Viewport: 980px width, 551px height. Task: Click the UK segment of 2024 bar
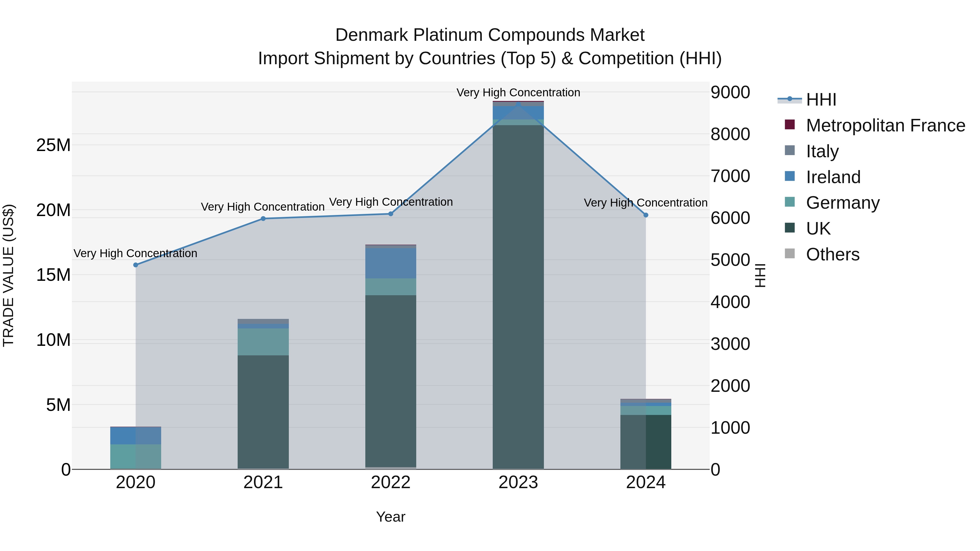pyautogui.click(x=646, y=442)
